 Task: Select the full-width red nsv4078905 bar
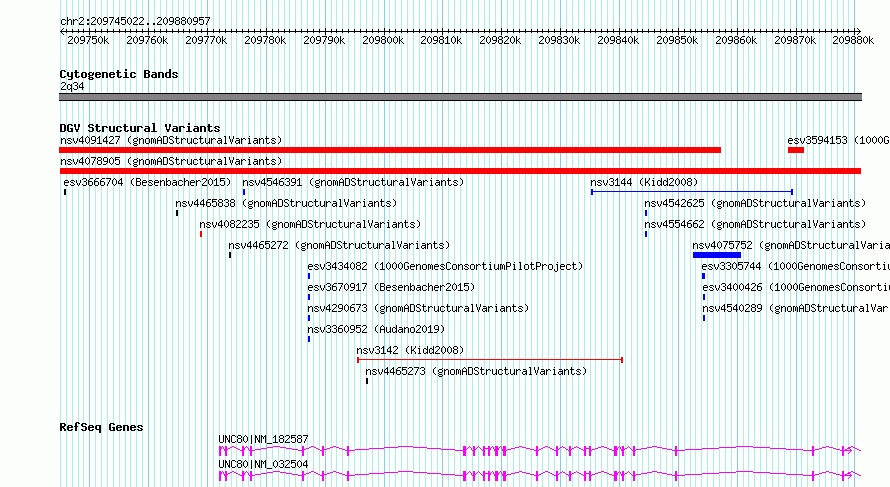pos(460,171)
